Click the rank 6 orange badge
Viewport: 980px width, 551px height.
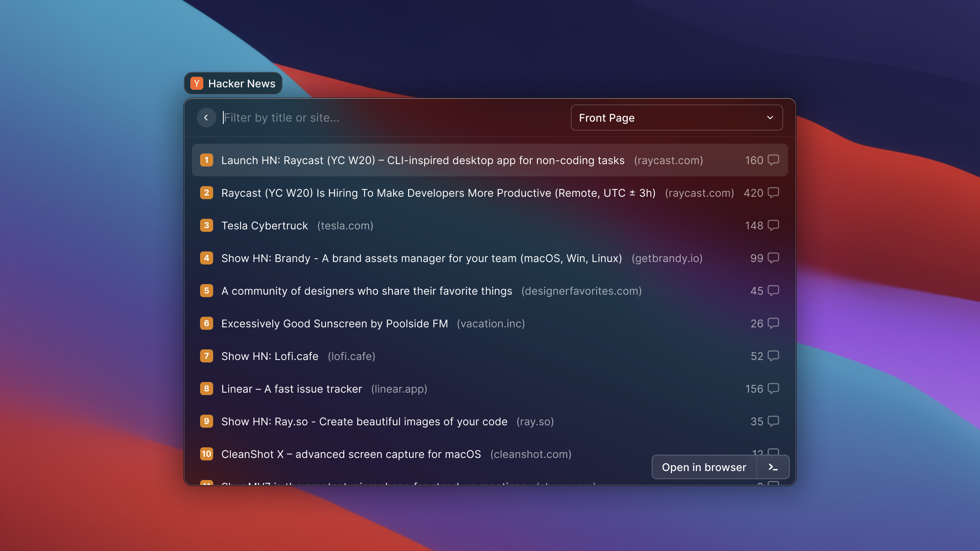(207, 323)
